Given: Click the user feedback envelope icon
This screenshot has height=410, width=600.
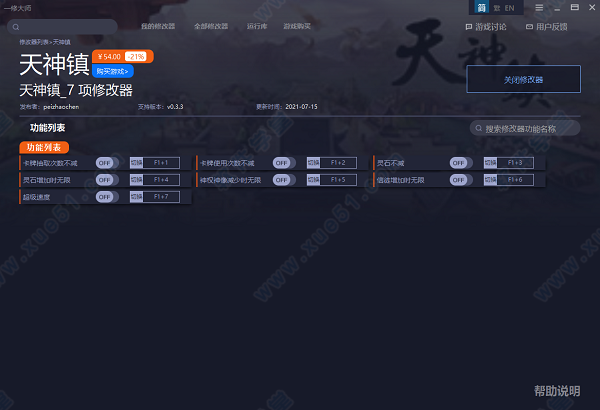Looking at the screenshot, I should (x=529, y=27).
